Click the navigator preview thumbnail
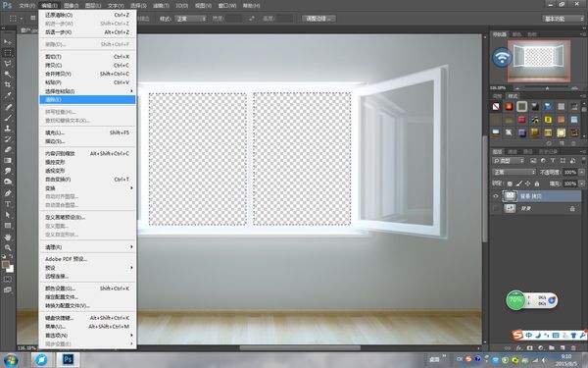This screenshot has height=368, width=588. tap(539, 61)
